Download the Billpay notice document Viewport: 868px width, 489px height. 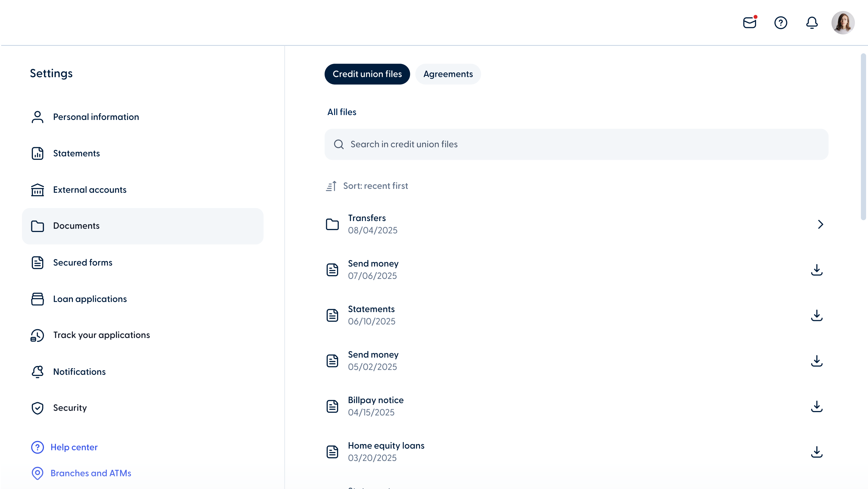[x=817, y=406]
